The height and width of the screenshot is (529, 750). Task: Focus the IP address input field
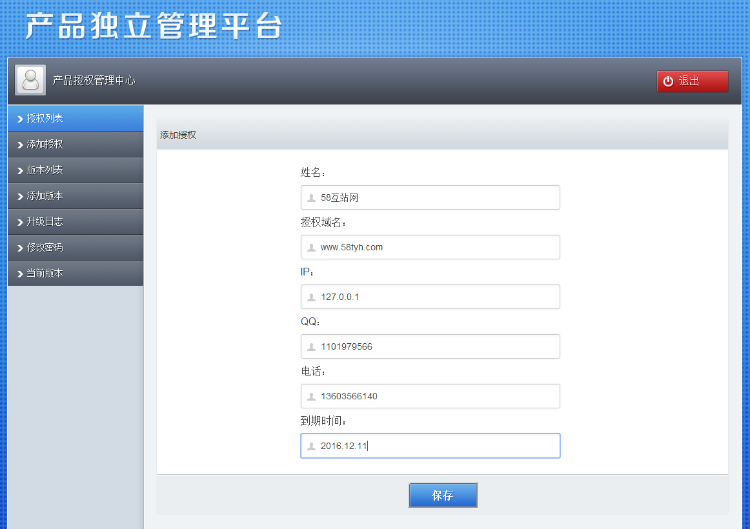(430, 297)
